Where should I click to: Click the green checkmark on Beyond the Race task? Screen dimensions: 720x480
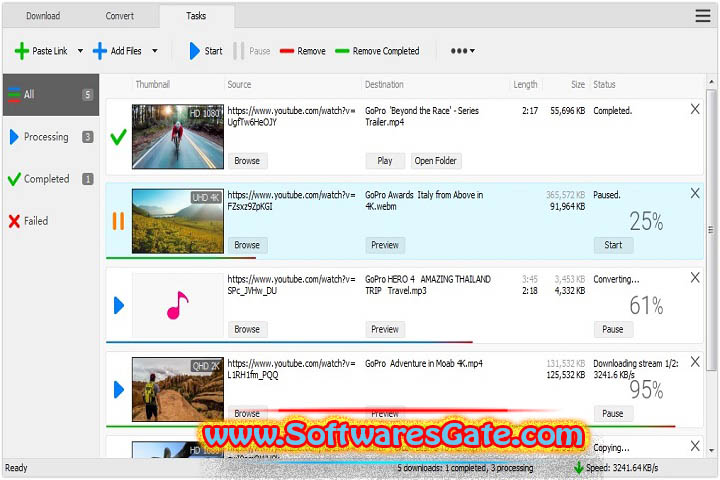click(118, 137)
